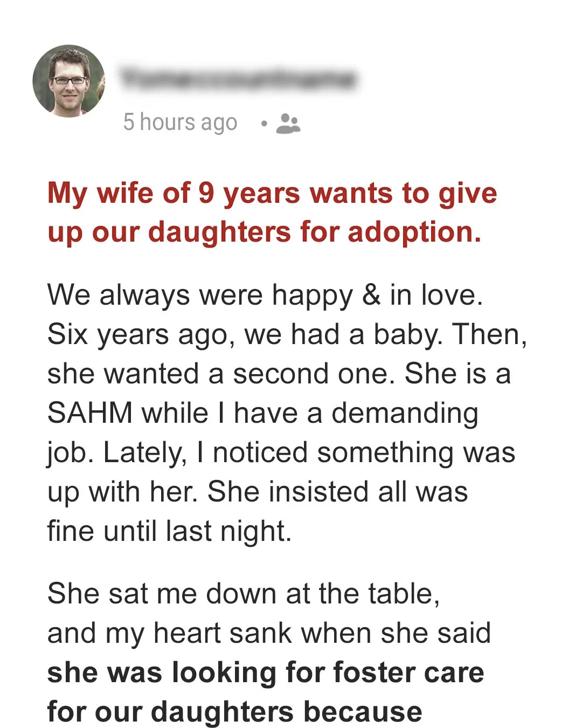The image size is (582, 728).
Task: Click the line "We always were happy & in love."
Action: tap(265, 296)
